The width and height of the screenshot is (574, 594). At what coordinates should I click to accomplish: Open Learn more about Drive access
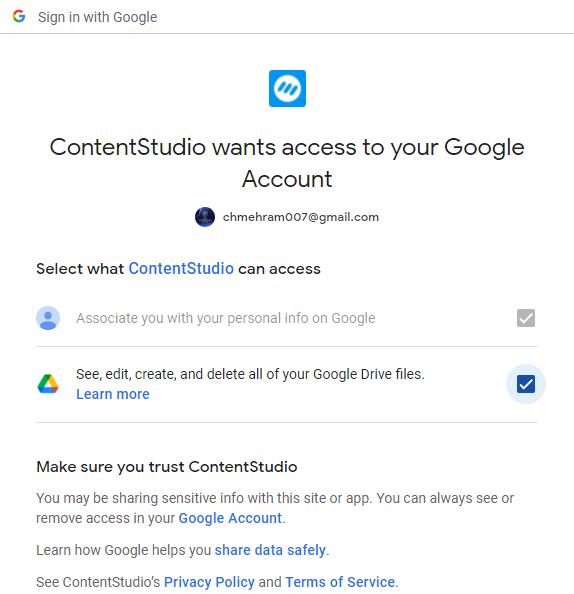pyautogui.click(x=113, y=394)
